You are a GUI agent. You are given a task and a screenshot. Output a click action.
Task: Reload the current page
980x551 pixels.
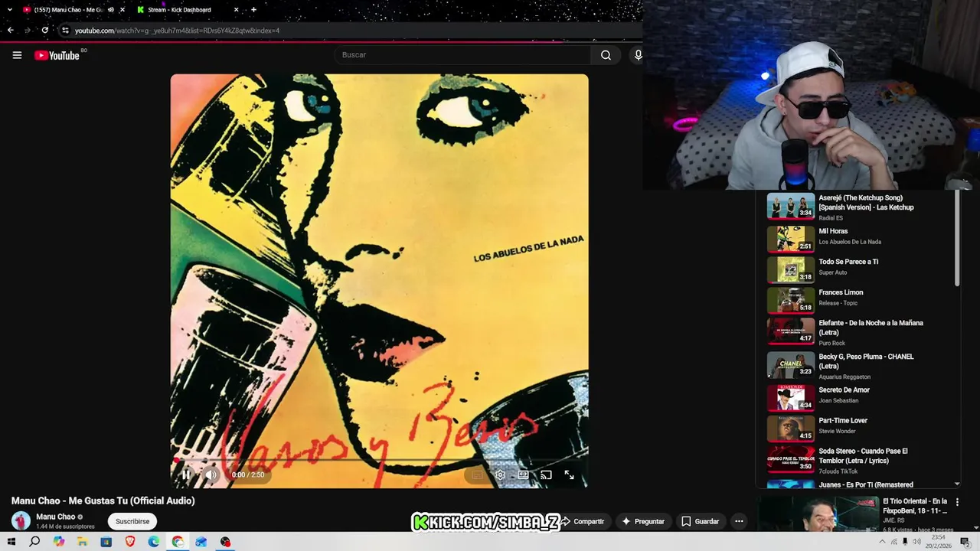pyautogui.click(x=45, y=31)
